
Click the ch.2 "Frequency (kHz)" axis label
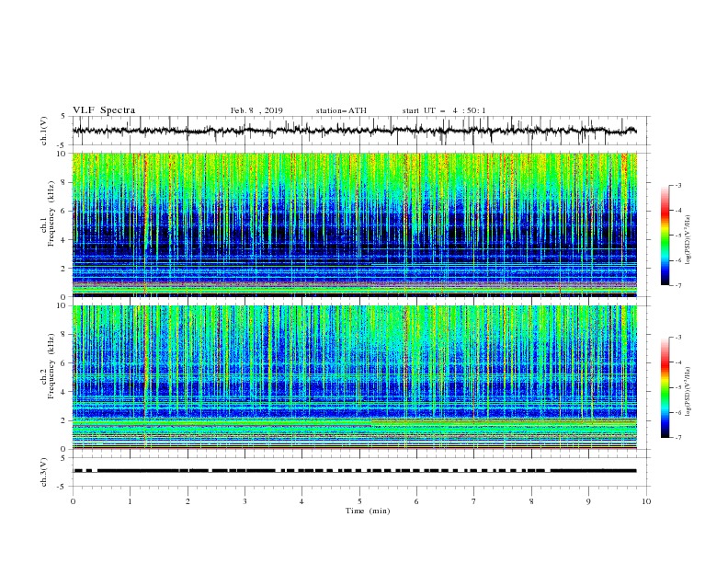tap(51, 365)
